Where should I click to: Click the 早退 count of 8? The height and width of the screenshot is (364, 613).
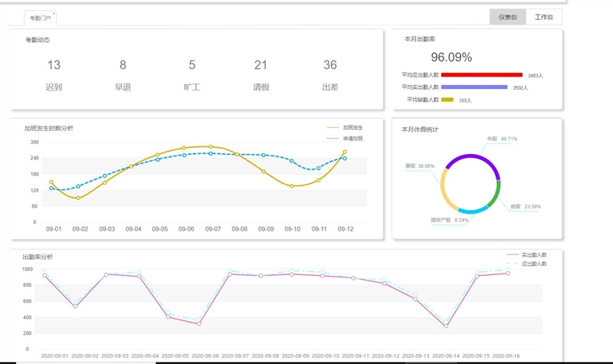point(123,65)
